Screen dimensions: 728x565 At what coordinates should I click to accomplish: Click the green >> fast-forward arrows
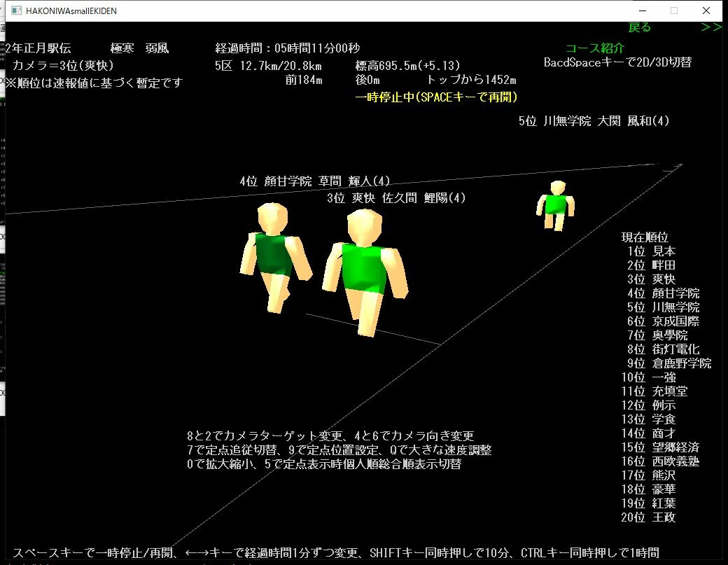(713, 27)
